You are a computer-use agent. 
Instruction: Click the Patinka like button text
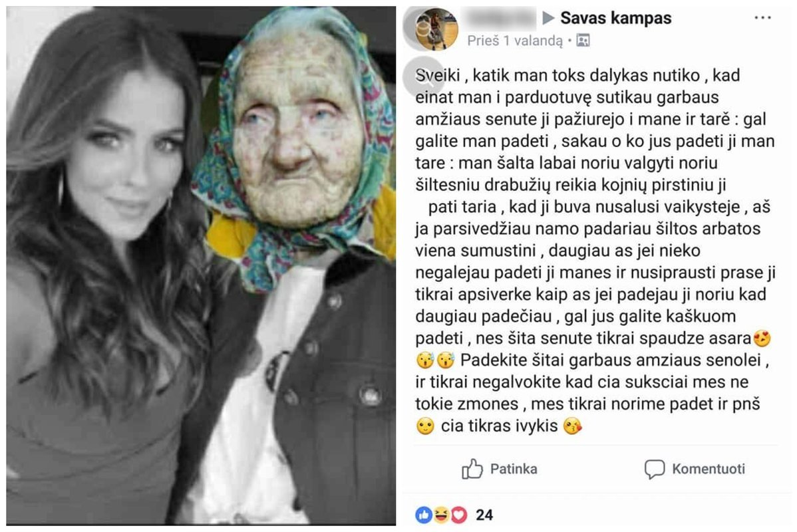click(514, 468)
